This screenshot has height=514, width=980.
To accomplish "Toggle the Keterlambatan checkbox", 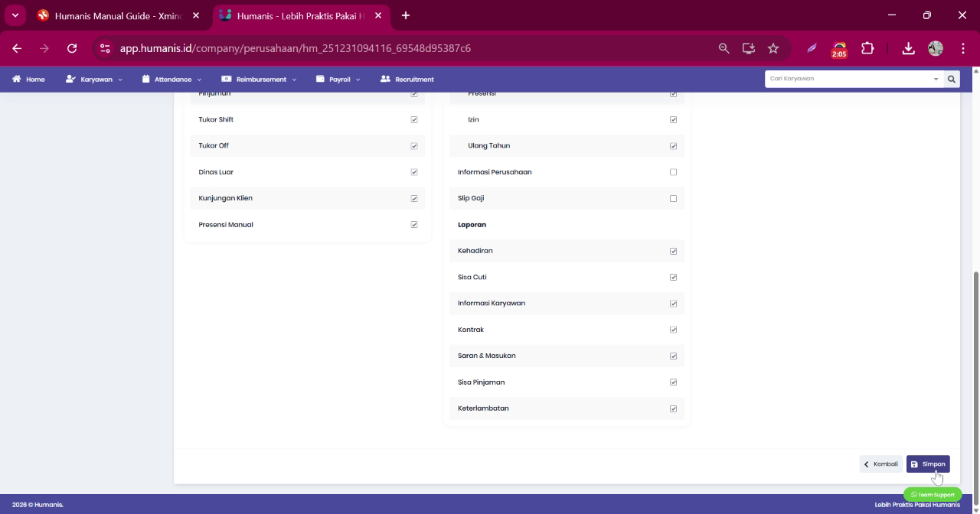I will pyautogui.click(x=674, y=408).
